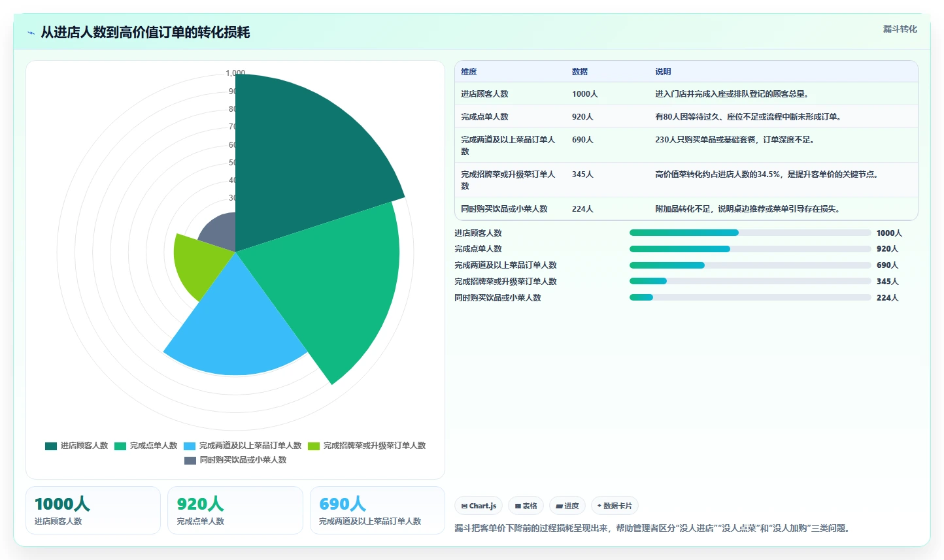The width and height of the screenshot is (944, 560).
Task: Toggle the 同时购买饮品或小菜人数 legend swatch
Action: tap(190, 460)
